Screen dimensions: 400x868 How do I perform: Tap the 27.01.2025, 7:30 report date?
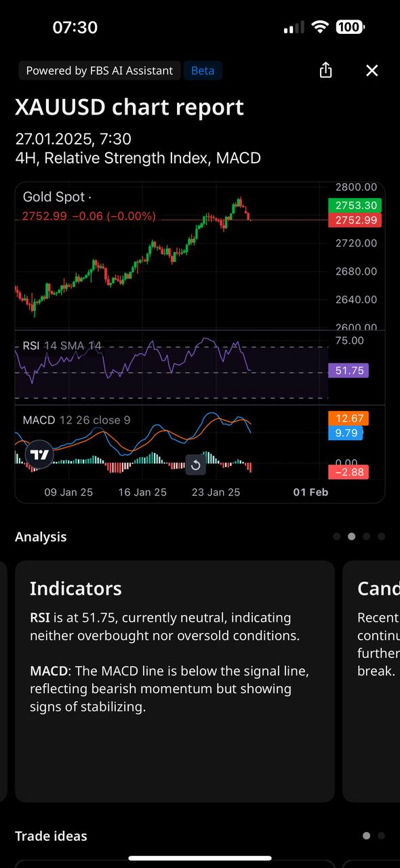tap(73, 139)
